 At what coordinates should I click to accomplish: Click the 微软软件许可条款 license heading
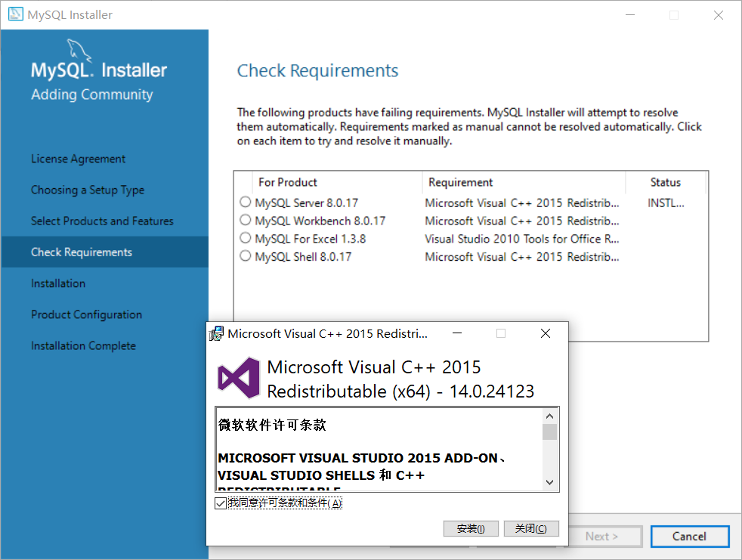tap(272, 425)
